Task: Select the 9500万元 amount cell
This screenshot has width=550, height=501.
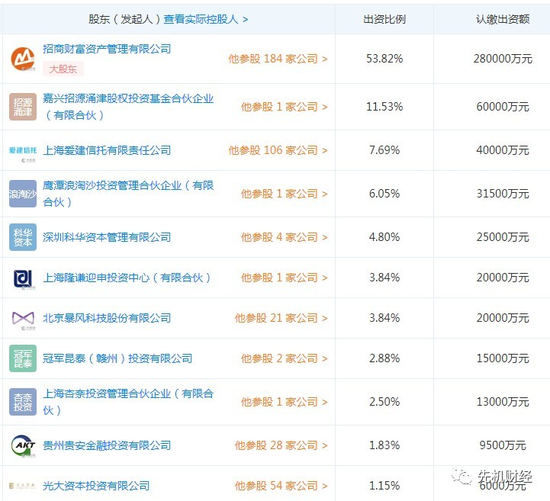Action: tap(503, 446)
